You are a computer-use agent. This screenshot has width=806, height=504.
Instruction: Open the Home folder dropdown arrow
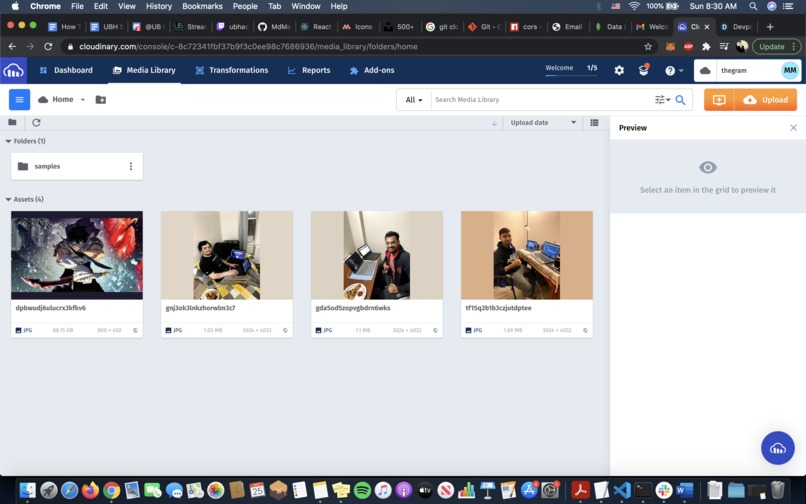82,100
